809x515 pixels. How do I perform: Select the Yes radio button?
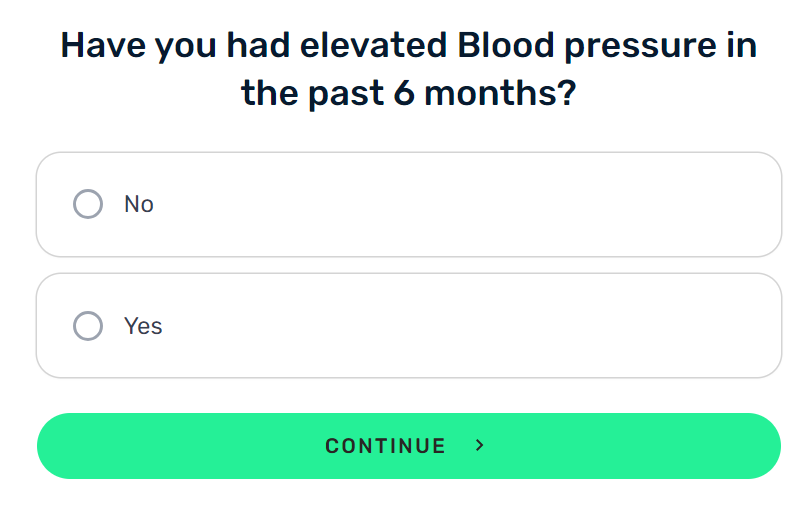point(88,326)
